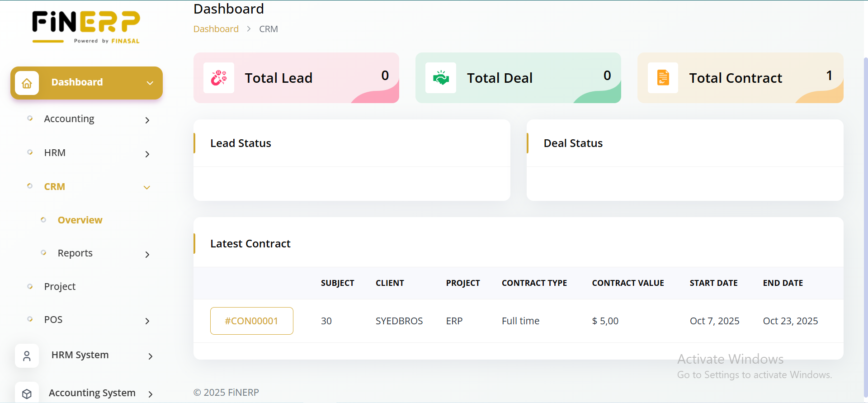Click the Accounting System box icon
Image resolution: width=868 pixels, height=403 pixels.
(x=27, y=394)
